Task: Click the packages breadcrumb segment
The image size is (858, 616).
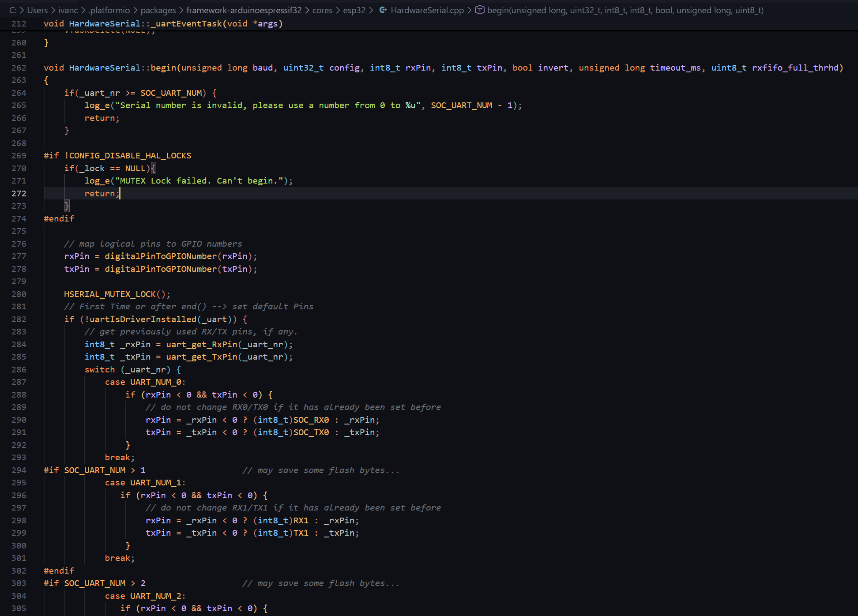Action: tap(158, 10)
